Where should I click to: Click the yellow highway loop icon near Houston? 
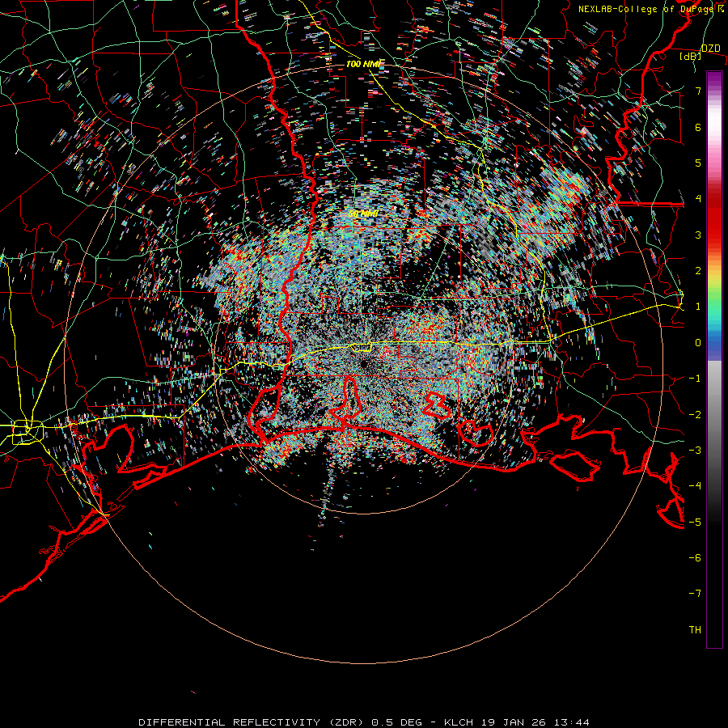click(28, 431)
